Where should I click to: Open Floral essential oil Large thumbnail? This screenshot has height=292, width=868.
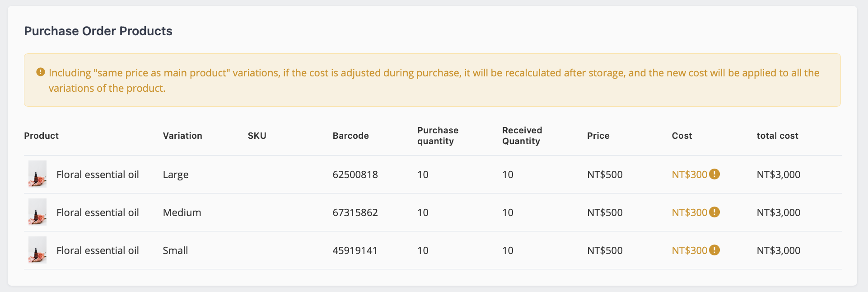[x=37, y=174]
